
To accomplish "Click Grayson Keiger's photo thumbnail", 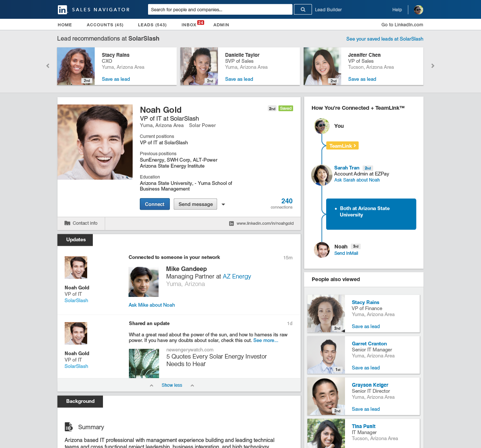I will (x=326, y=397).
